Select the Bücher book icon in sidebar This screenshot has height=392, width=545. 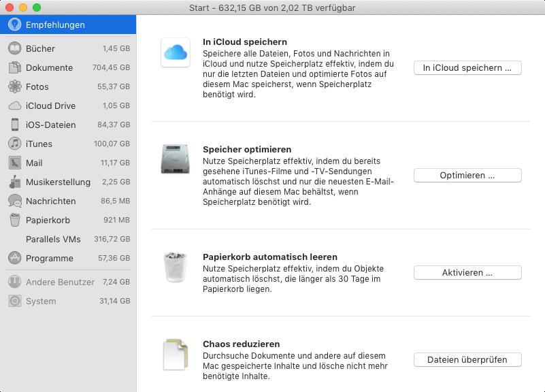tap(14, 48)
